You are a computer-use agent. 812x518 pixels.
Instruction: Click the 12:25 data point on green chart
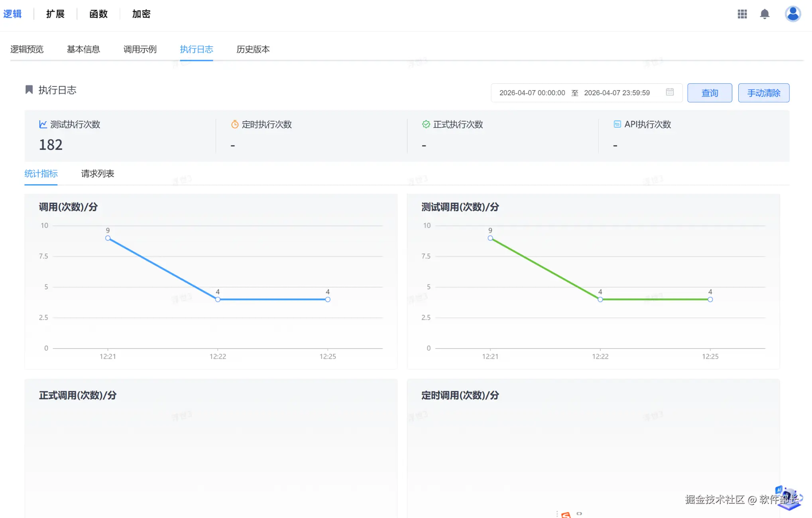tap(710, 299)
